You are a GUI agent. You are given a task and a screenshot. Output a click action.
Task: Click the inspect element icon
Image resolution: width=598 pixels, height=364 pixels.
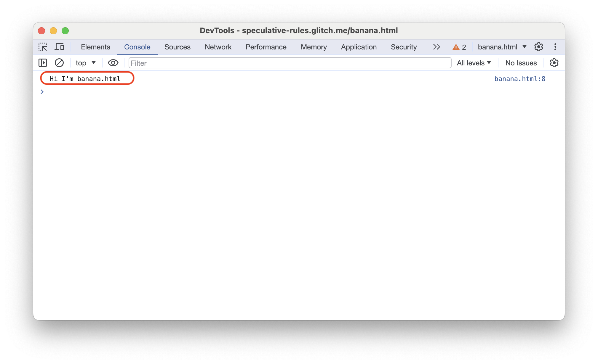(43, 47)
